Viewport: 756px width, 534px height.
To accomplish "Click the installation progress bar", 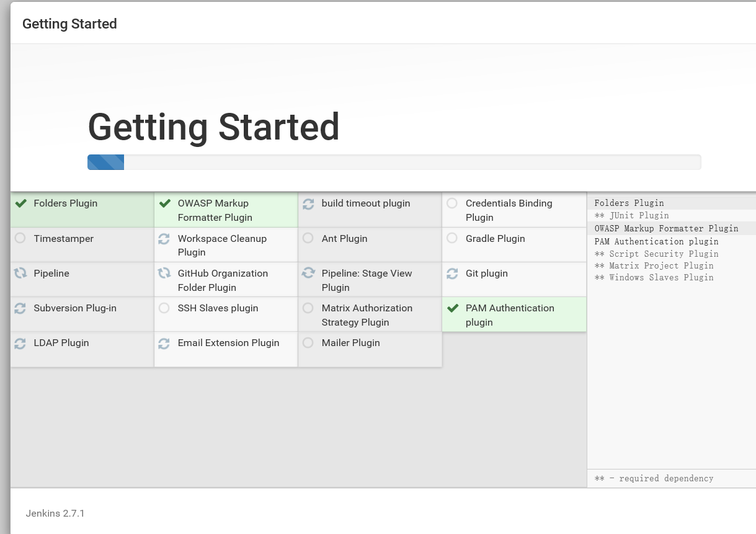I will point(394,162).
